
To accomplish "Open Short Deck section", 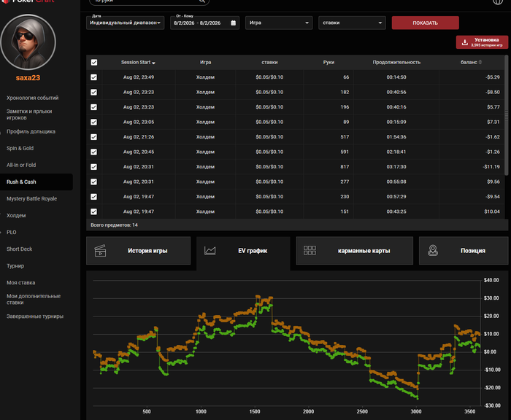I will tap(19, 249).
